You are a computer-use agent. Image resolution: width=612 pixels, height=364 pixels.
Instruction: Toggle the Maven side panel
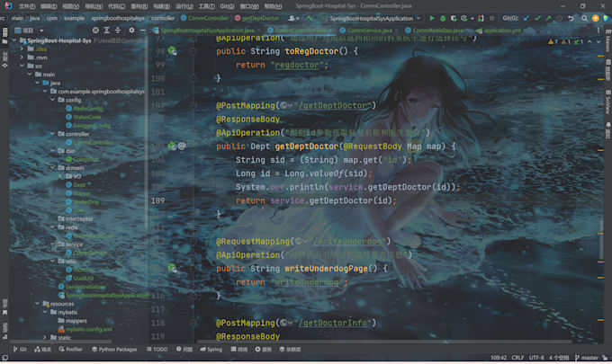coord(607,41)
